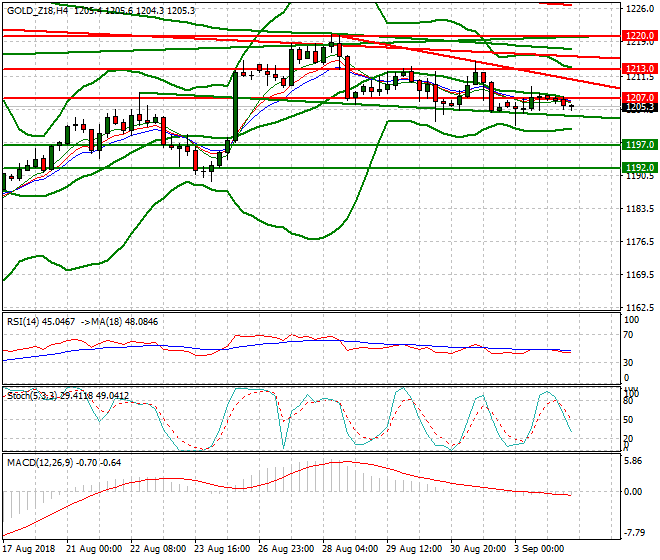Image resolution: width=660 pixels, height=560 pixels.
Task: Click the 22 Aug 08:00 time label
Action: (x=158, y=549)
